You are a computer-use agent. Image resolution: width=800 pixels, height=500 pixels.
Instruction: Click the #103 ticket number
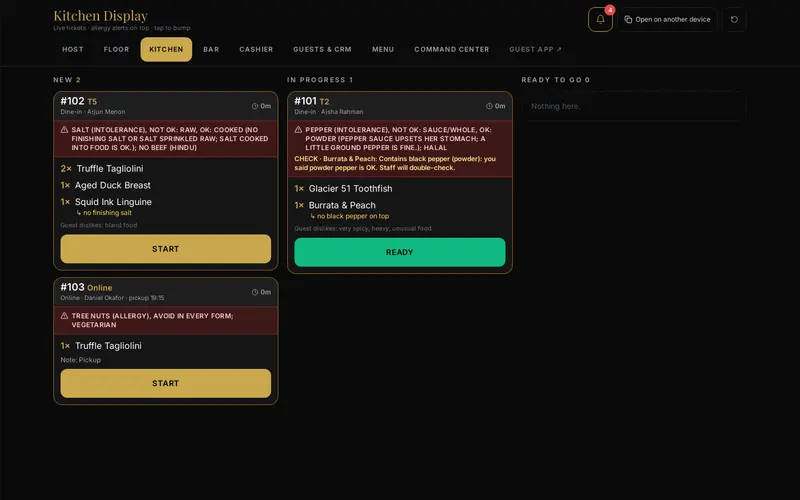pos(72,287)
